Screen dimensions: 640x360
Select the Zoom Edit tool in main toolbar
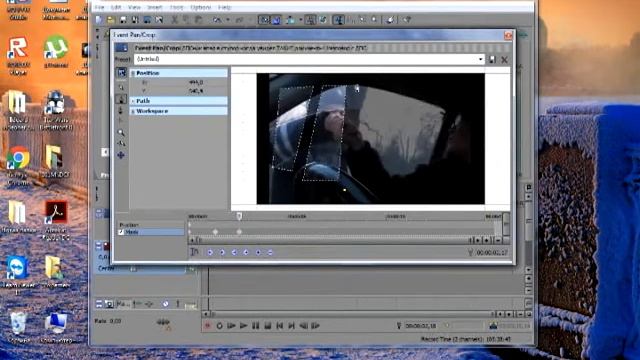pyautogui.click(x=374, y=20)
